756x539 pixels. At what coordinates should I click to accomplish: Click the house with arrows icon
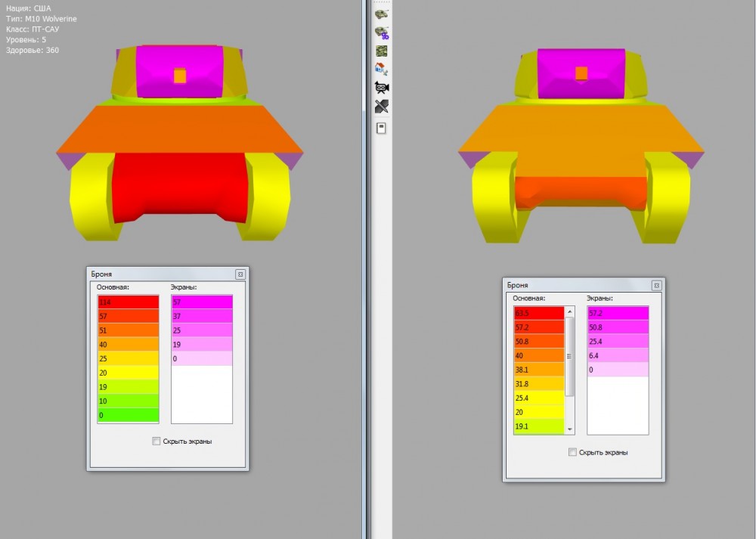[382, 69]
